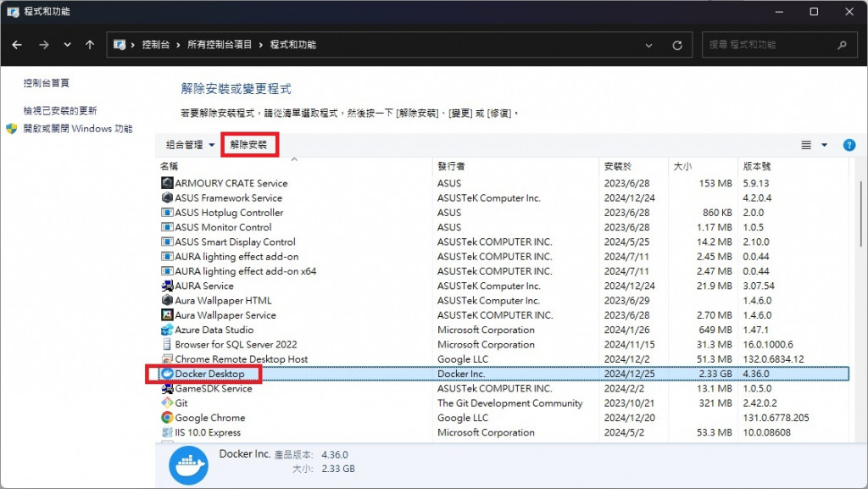Click the Aura Wallpaper HTML icon
Screen dimensions: 868x489
pyautogui.click(x=167, y=300)
